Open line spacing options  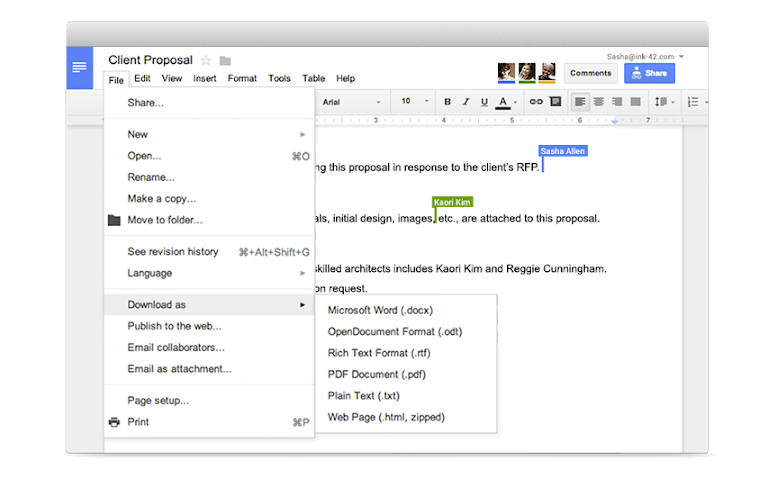coord(664,102)
